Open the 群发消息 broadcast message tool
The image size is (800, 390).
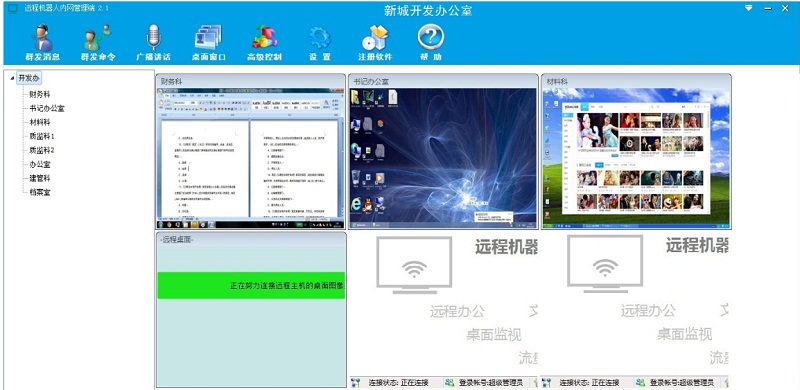[x=43, y=43]
